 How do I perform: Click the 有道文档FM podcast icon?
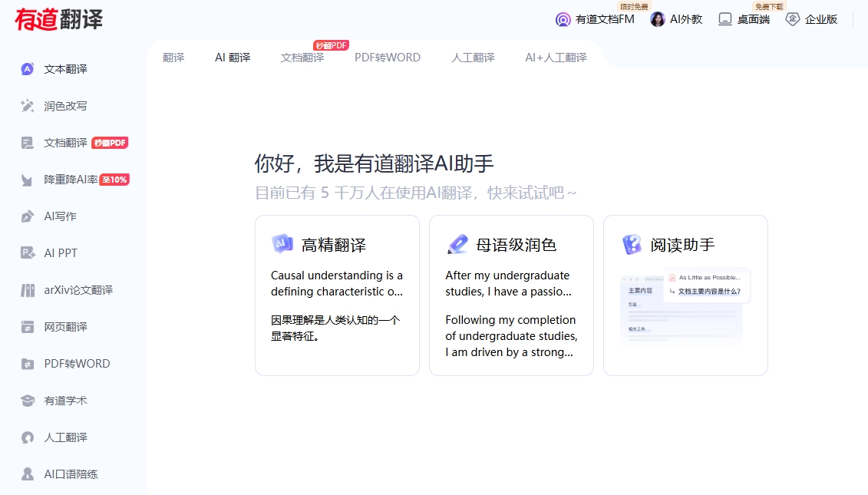coord(563,19)
